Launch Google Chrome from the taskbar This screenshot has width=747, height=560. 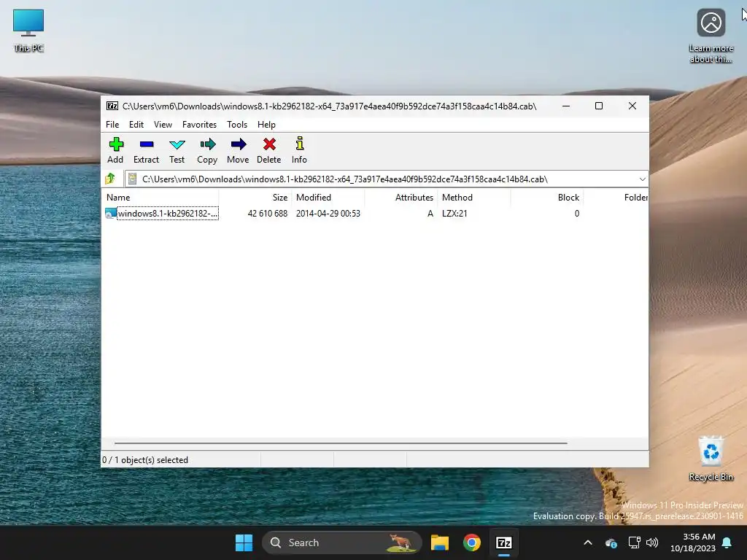click(472, 542)
